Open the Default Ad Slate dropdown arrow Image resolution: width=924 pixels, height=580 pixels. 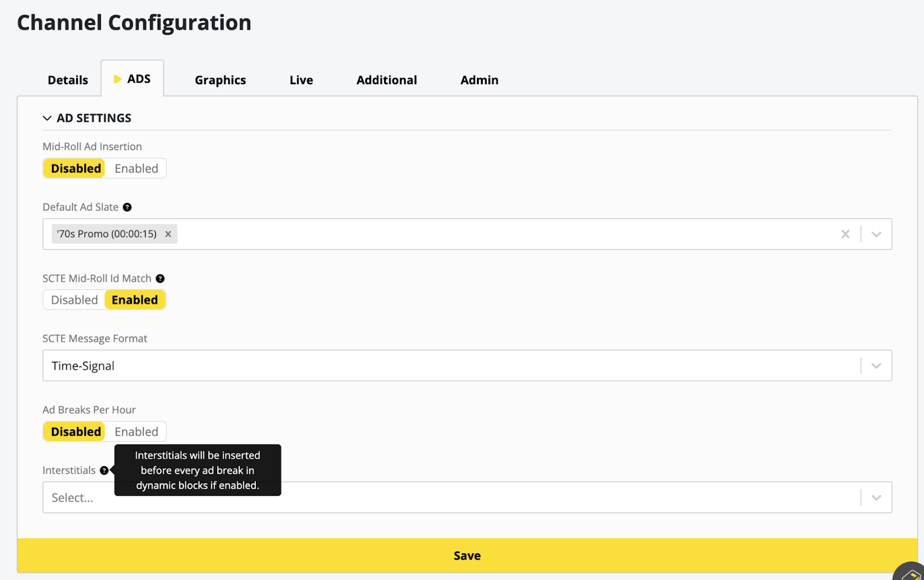(x=876, y=234)
